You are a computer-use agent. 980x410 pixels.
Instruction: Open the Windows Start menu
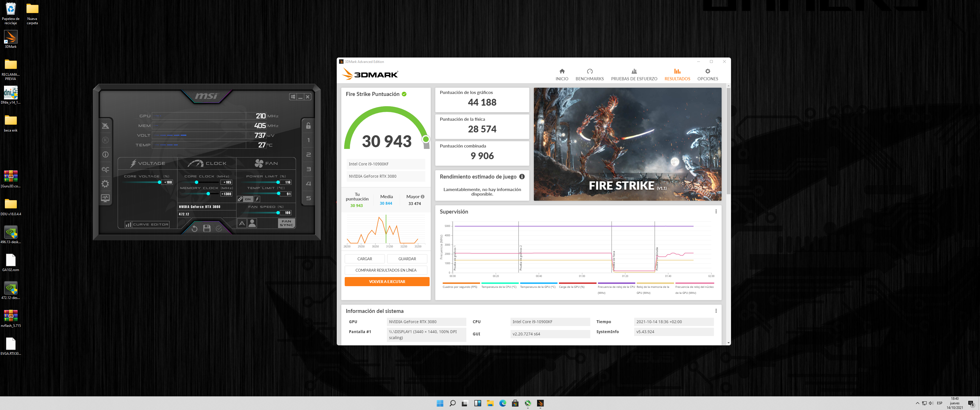[440, 403]
